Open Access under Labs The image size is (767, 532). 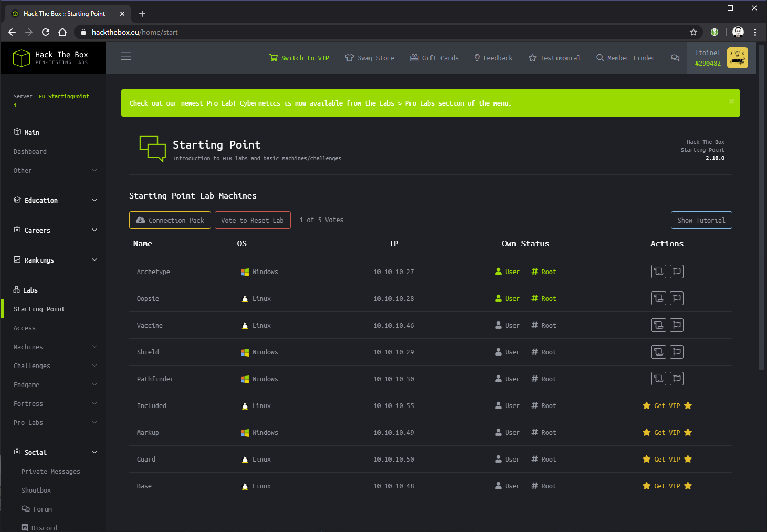tap(25, 328)
